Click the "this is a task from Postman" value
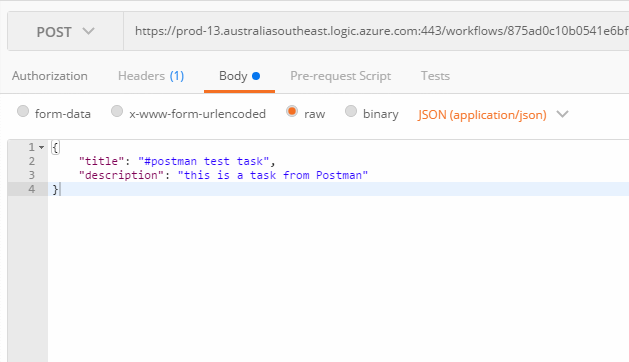This screenshot has width=629, height=362. click(273, 175)
